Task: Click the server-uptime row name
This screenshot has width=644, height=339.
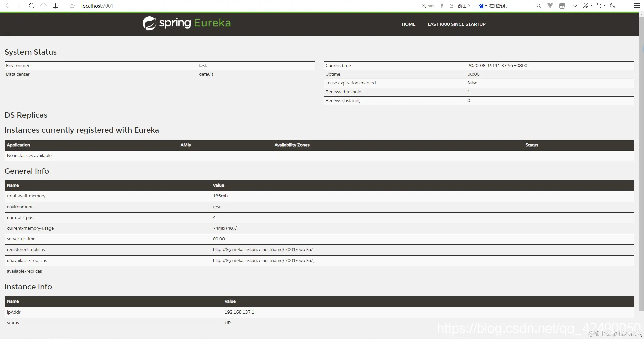Action: (21, 239)
